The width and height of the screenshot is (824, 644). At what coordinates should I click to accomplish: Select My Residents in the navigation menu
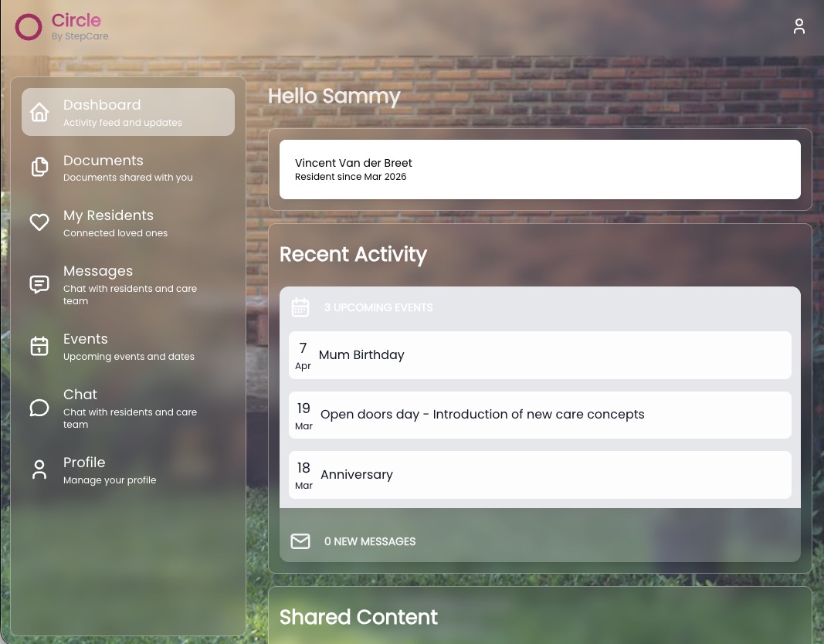pyautogui.click(x=108, y=222)
